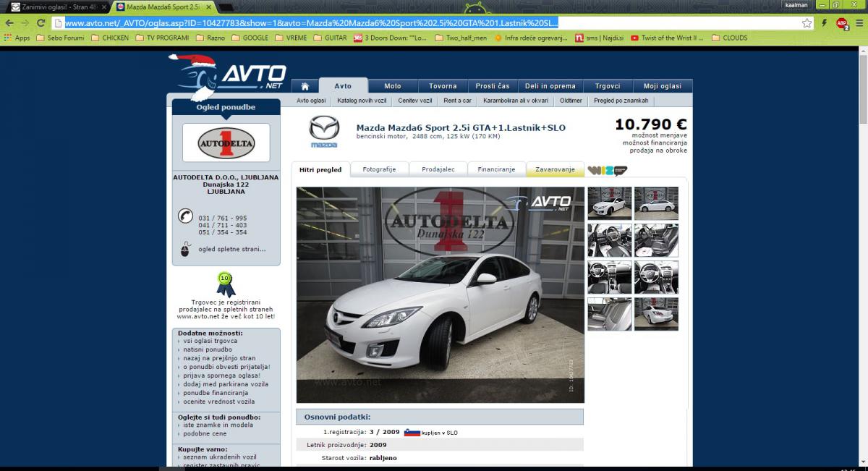
Task: Open the Two_half_men bookmark folder
Action: (461, 38)
